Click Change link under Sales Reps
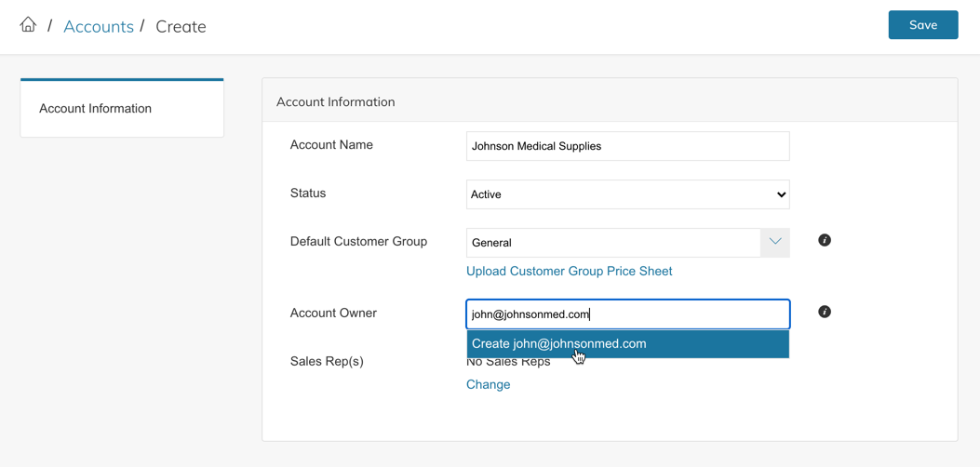Screen dimensions: 980x467 pos(488,384)
